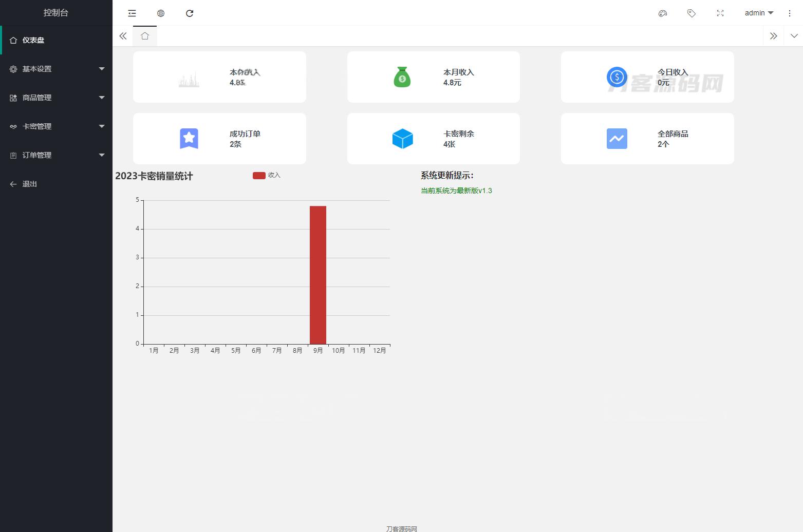Open the three-dot more options menu

pos(790,13)
